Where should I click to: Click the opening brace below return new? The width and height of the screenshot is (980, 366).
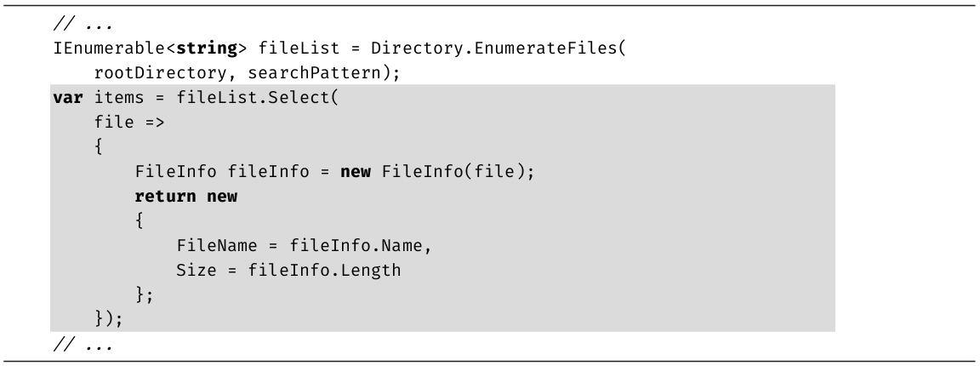(x=140, y=222)
